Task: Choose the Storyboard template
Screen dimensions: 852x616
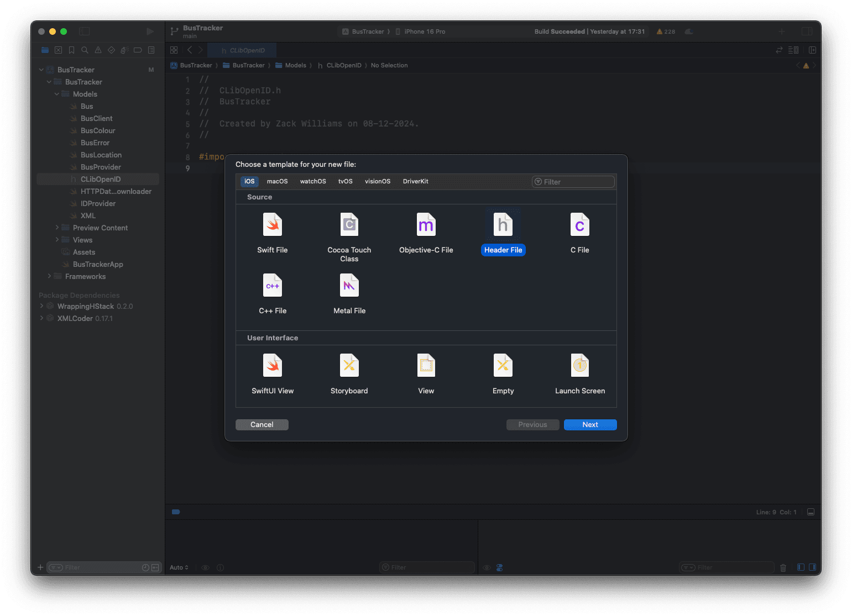Action: [x=349, y=374]
